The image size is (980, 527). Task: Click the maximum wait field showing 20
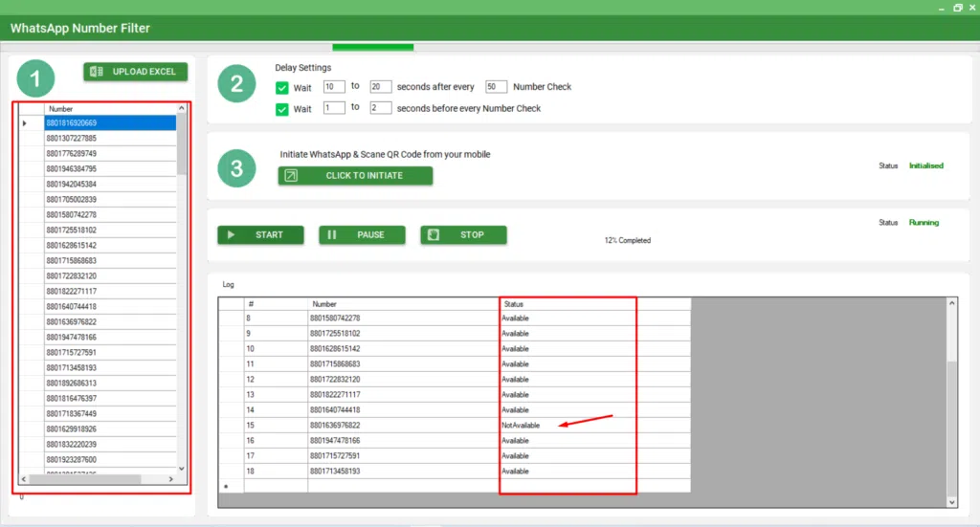coord(381,87)
